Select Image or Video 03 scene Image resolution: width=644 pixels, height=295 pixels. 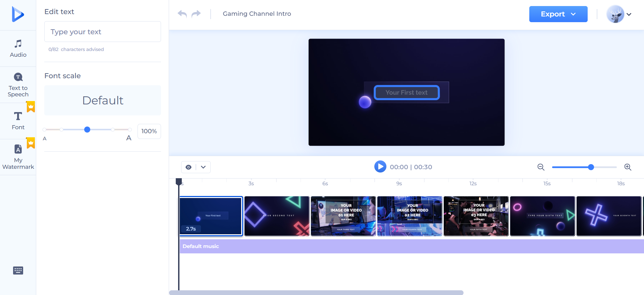[x=476, y=216]
